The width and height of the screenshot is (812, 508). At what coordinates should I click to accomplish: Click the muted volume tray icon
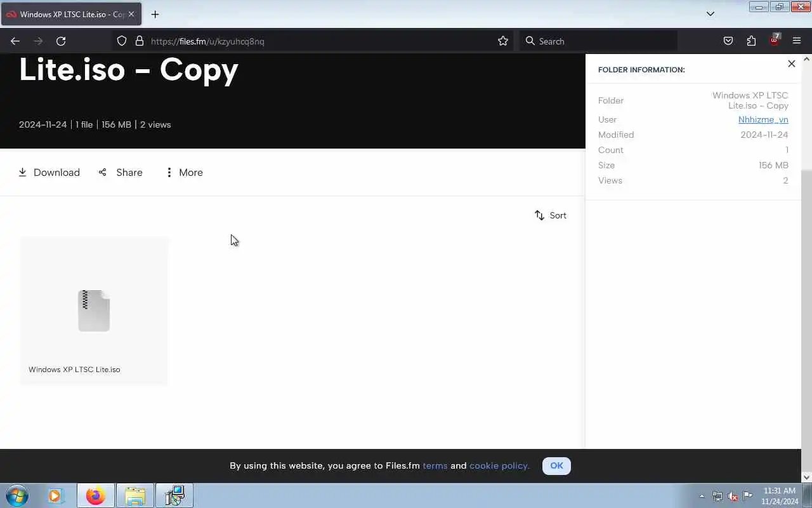(x=733, y=496)
